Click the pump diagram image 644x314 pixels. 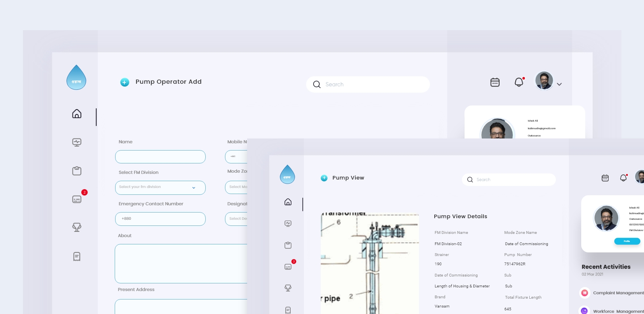click(369, 263)
